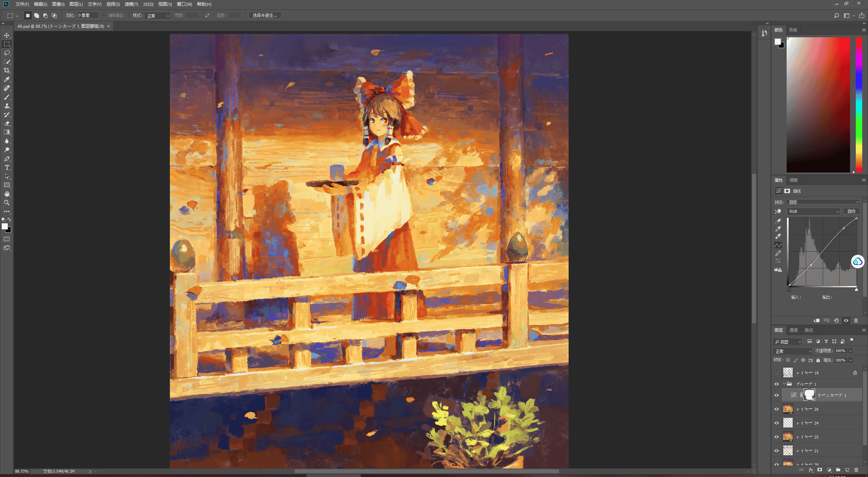This screenshot has width=868, height=477.
Task: Click the trash icon in Layers panel
Action: pos(856,470)
